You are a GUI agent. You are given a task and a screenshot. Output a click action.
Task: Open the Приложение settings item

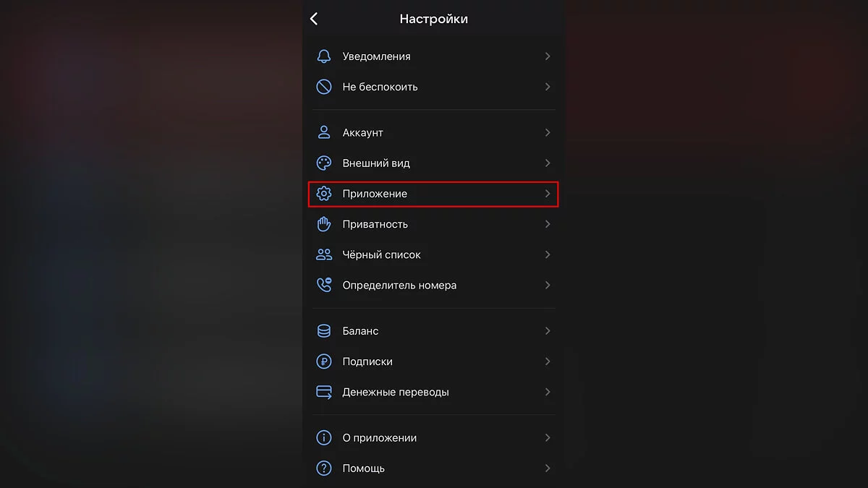tap(375, 194)
